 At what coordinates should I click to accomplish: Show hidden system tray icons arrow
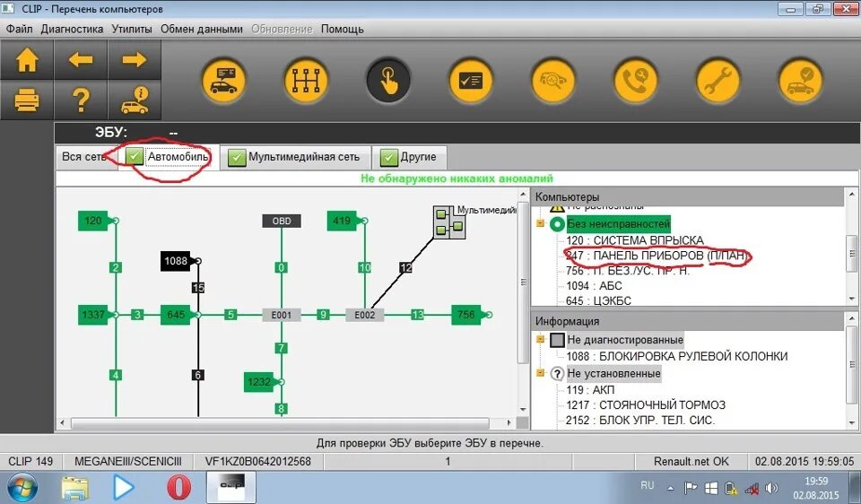tap(671, 487)
